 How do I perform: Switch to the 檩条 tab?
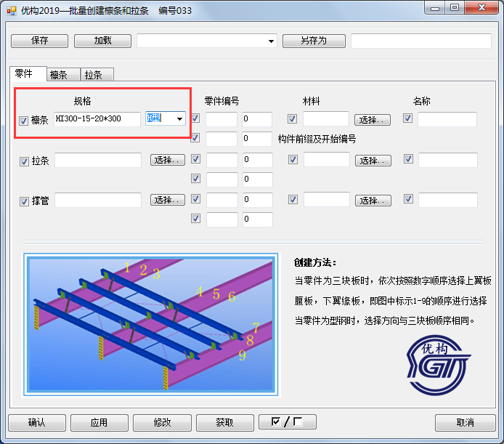(x=63, y=75)
